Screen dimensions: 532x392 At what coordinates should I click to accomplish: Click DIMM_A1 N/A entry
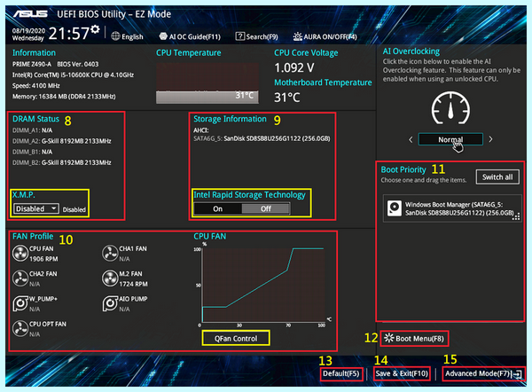click(x=32, y=130)
